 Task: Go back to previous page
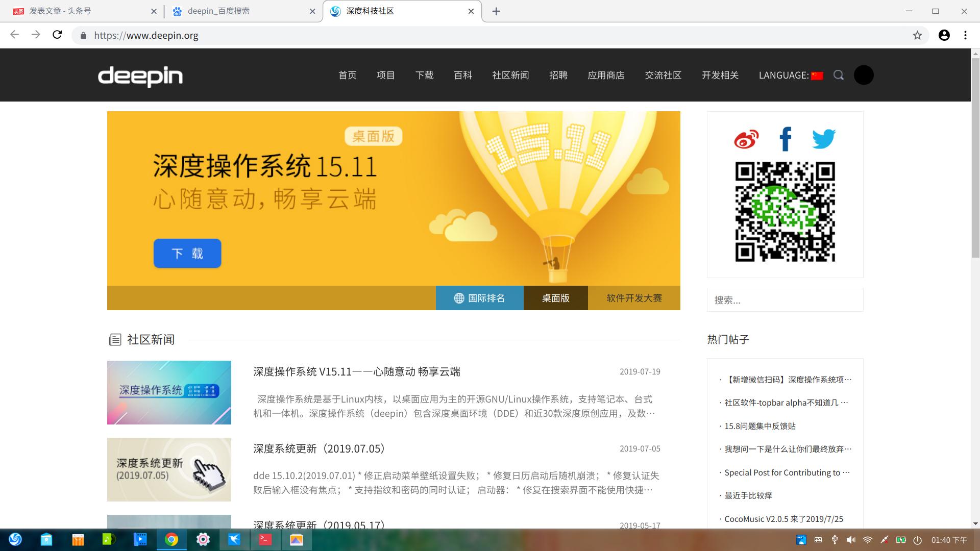click(14, 35)
